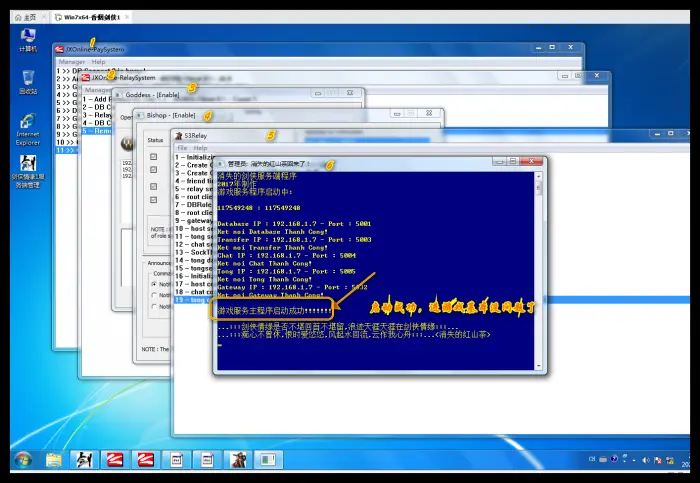This screenshot has width=700, height=483.
Task: Tick the second Status checkbox in Bishop
Action: [x=153, y=171]
